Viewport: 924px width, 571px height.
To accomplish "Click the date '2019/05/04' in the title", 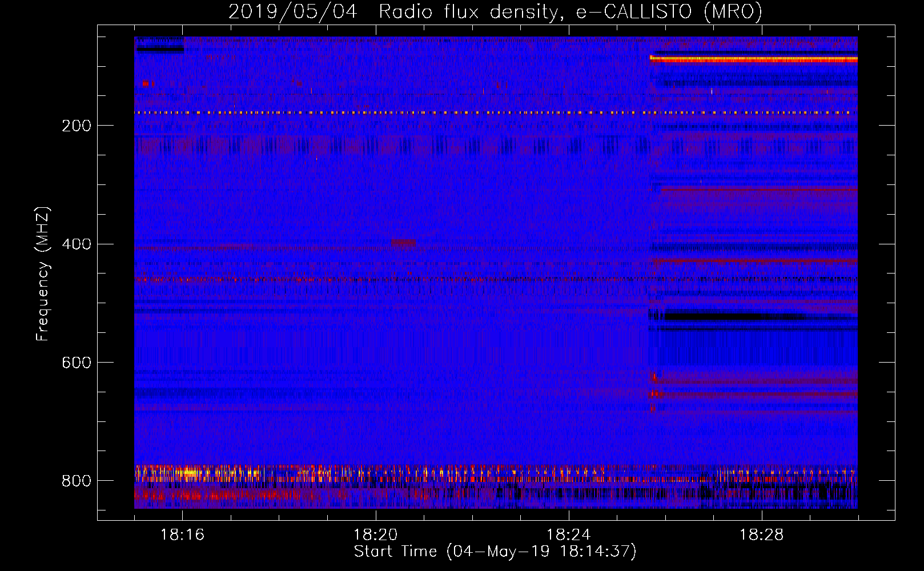I will (293, 12).
